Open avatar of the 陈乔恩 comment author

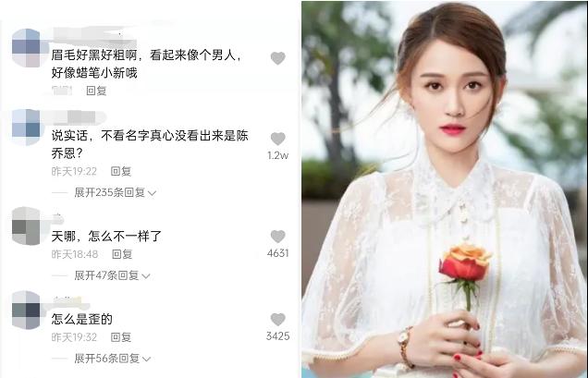click(x=26, y=128)
